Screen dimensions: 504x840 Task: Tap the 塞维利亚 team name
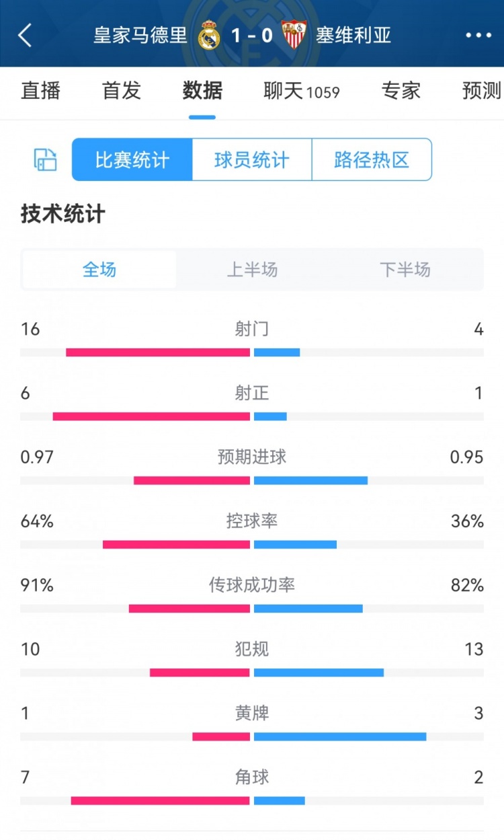[353, 36]
